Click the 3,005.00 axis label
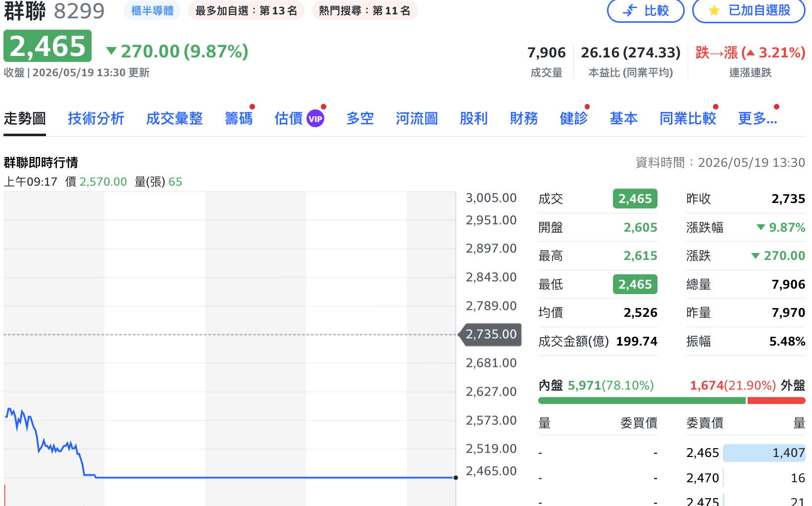 click(x=491, y=198)
